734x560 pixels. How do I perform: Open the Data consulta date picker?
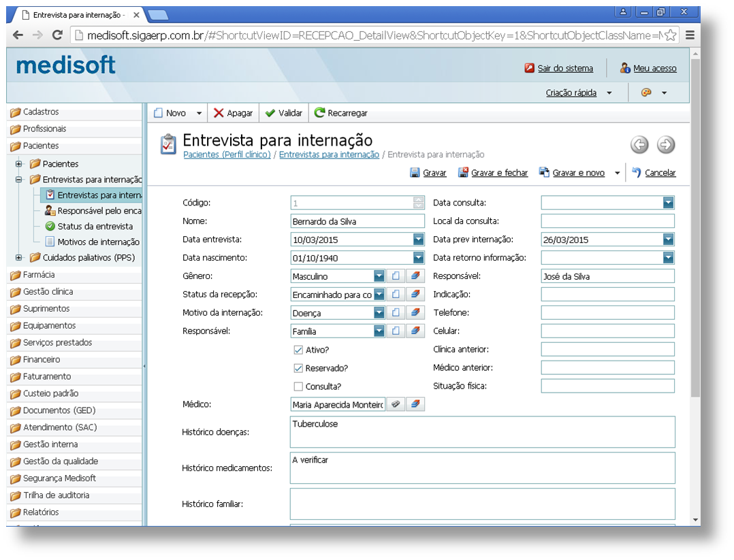tap(669, 203)
